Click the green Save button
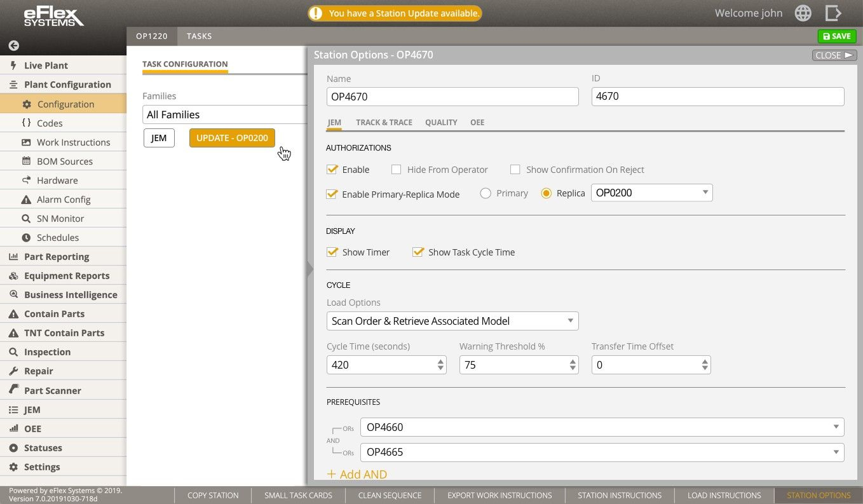 click(836, 36)
